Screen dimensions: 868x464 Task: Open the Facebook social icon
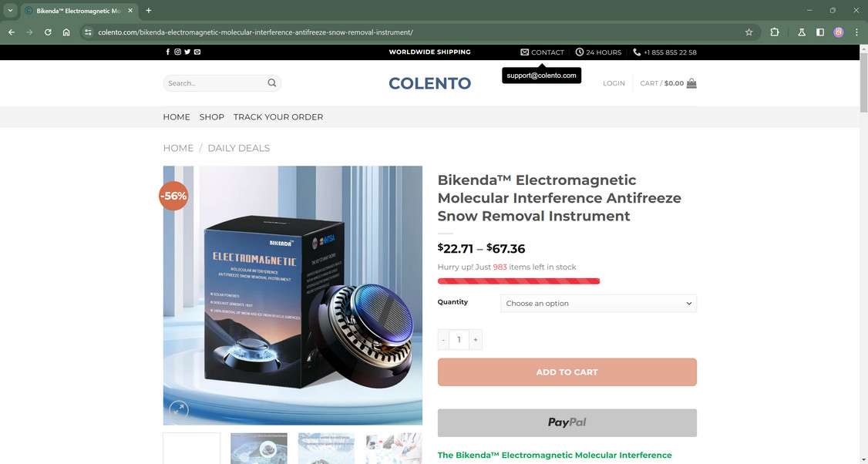(x=168, y=52)
